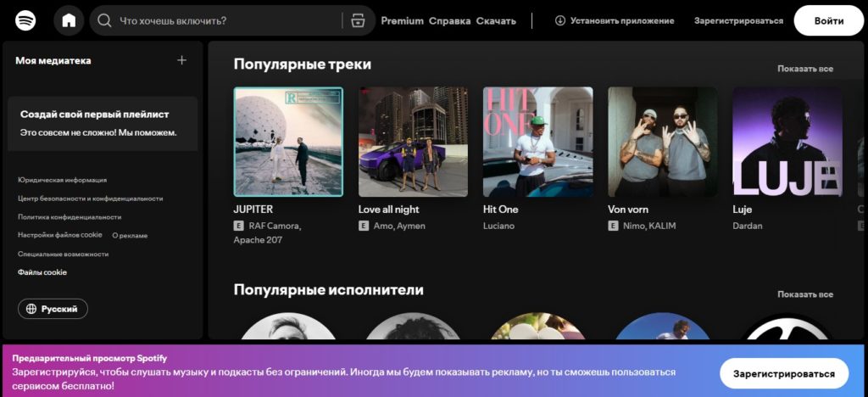Click the explicit E badge under Love all night

(x=363, y=226)
